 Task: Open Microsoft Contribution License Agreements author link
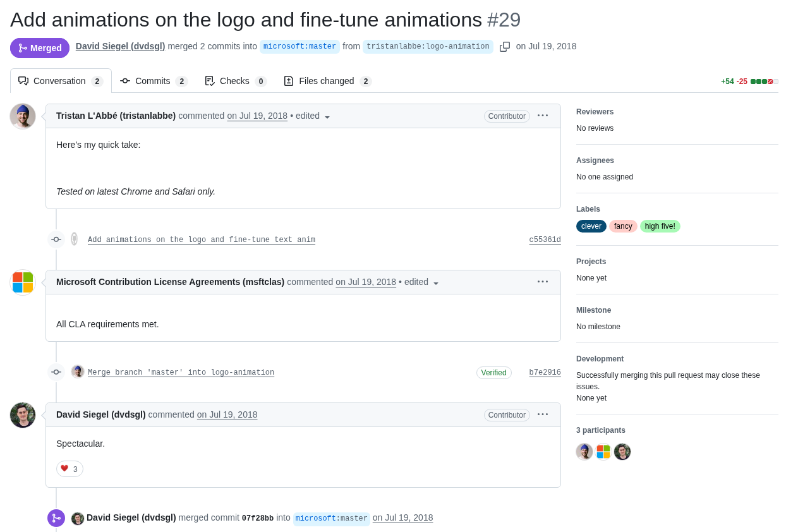point(171,282)
